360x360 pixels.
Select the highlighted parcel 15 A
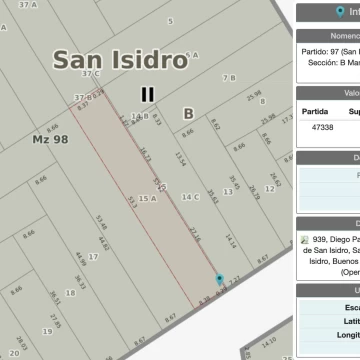pos(148,199)
